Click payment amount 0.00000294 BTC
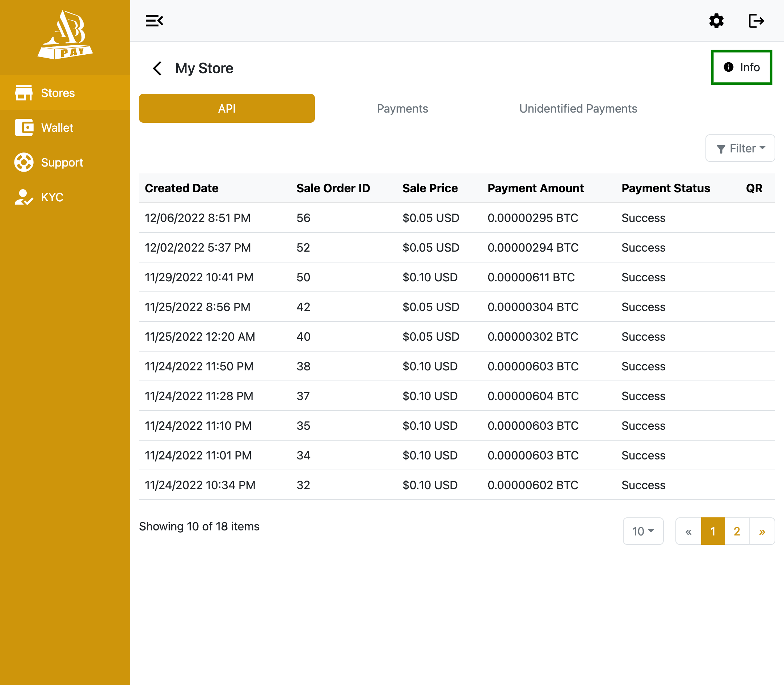Viewport: 784px width, 685px height. [532, 248]
